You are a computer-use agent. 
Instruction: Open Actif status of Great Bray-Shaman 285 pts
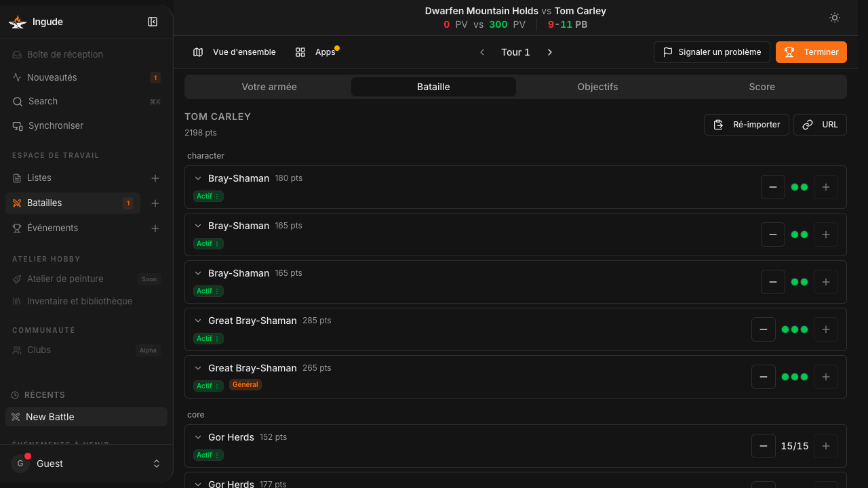pos(208,338)
